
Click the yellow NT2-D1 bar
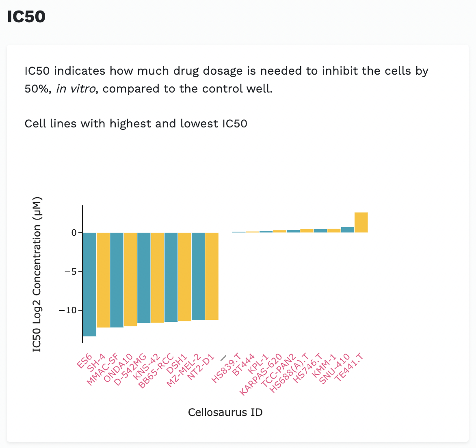click(212, 276)
